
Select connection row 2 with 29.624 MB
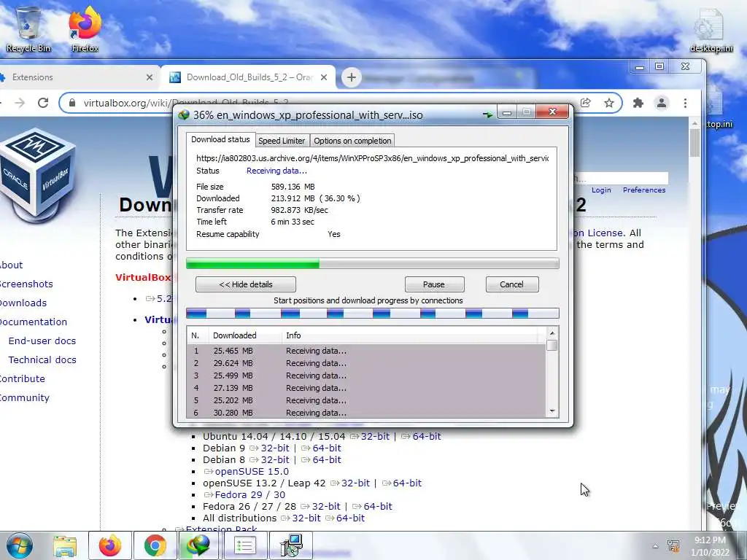click(x=366, y=363)
